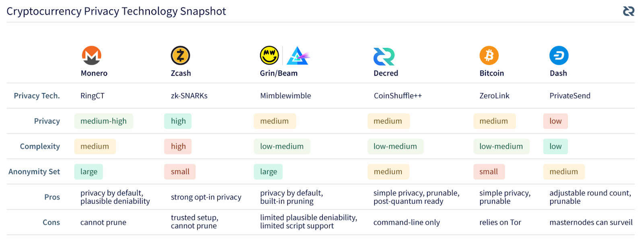Click the Beam triangle logo icon

(x=297, y=56)
